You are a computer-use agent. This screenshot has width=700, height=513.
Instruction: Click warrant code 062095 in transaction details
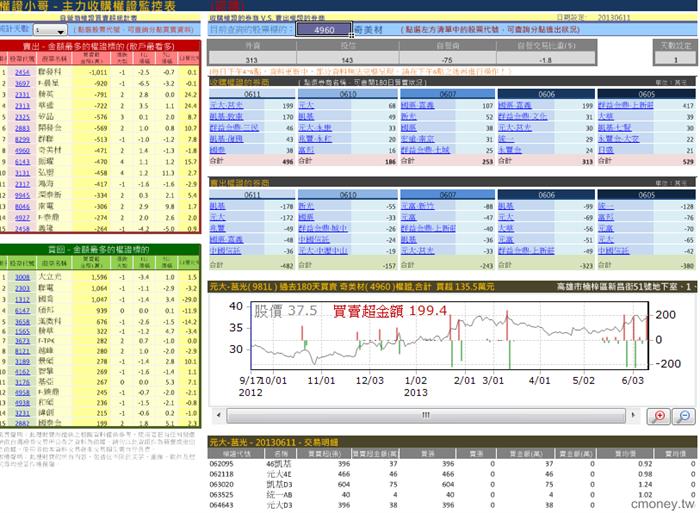(221, 464)
